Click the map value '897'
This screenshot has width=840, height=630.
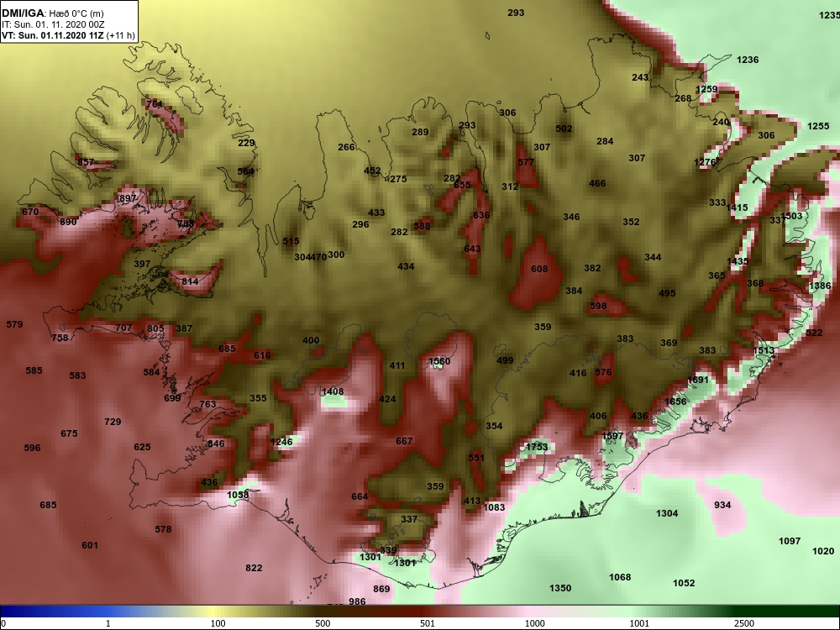128,198
